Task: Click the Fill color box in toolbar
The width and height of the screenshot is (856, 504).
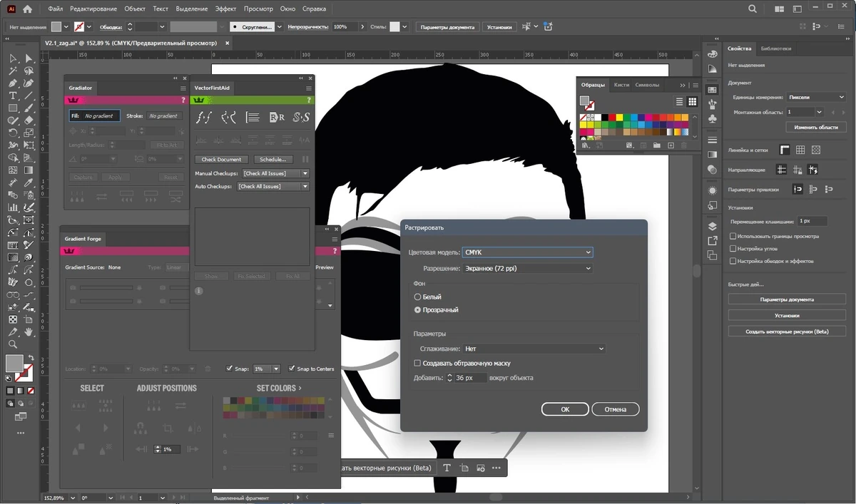Action: tap(14, 363)
